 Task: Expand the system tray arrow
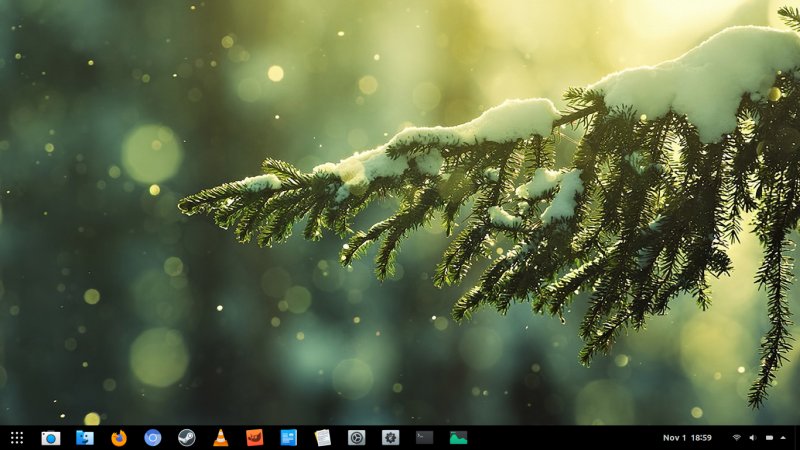783,438
